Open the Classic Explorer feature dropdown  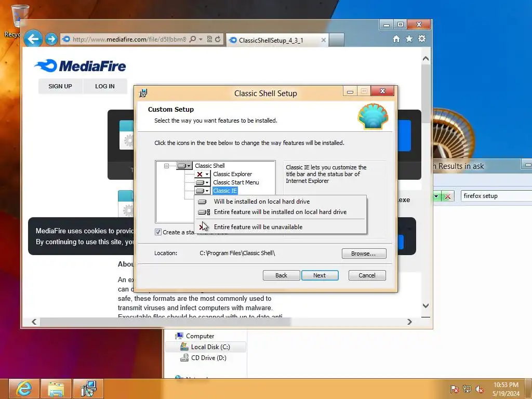[203, 174]
